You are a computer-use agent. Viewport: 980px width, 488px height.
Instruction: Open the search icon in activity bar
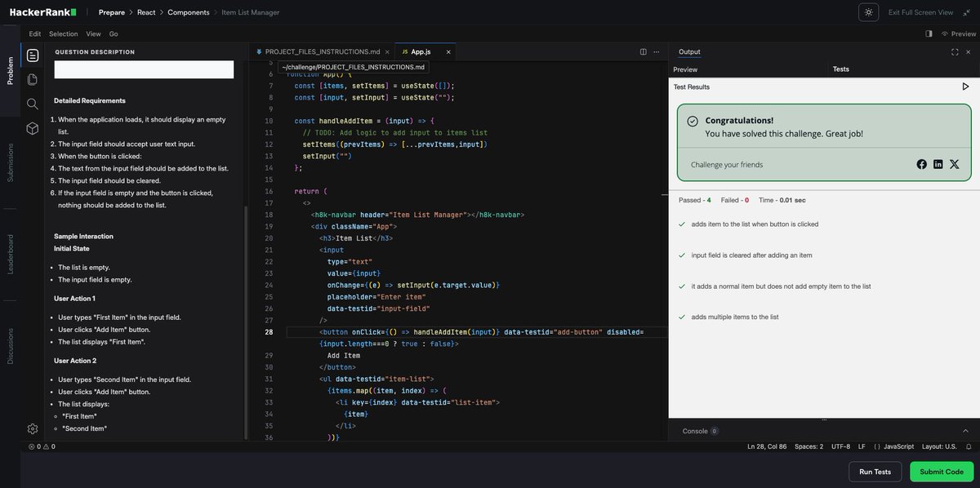click(33, 104)
